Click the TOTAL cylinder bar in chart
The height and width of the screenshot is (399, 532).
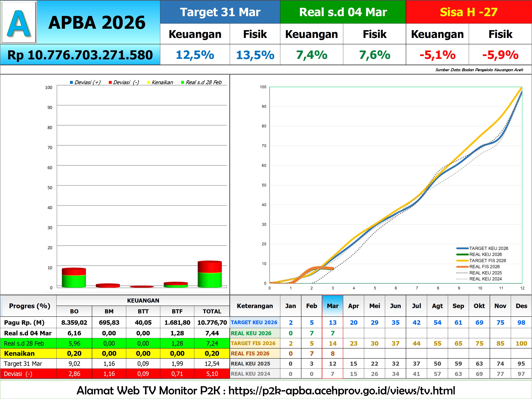210,274
